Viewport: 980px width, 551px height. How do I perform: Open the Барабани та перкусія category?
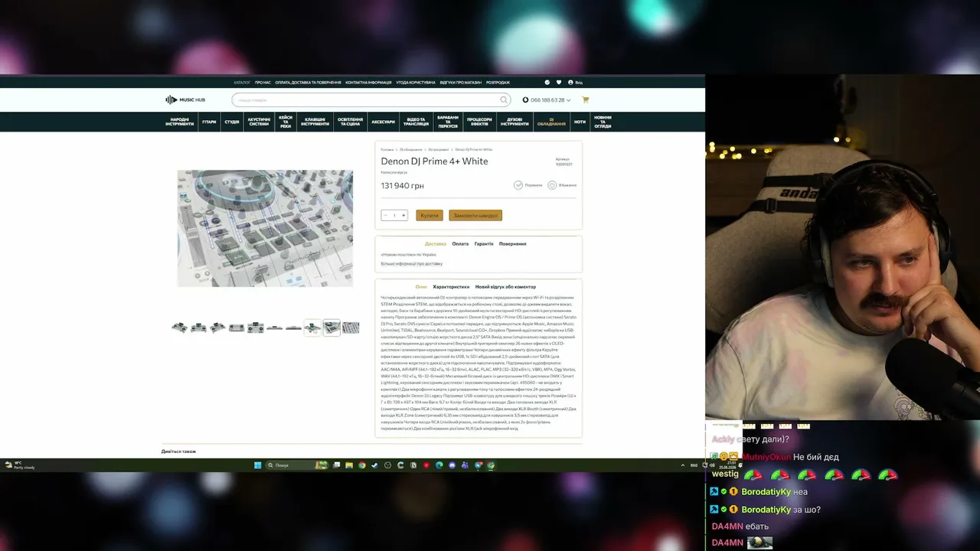(x=448, y=122)
